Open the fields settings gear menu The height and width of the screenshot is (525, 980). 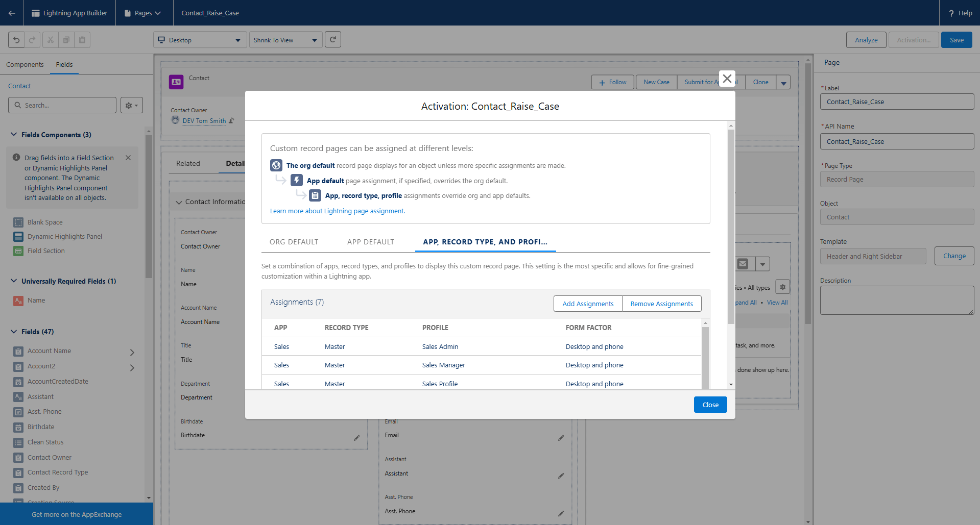pyautogui.click(x=132, y=105)
